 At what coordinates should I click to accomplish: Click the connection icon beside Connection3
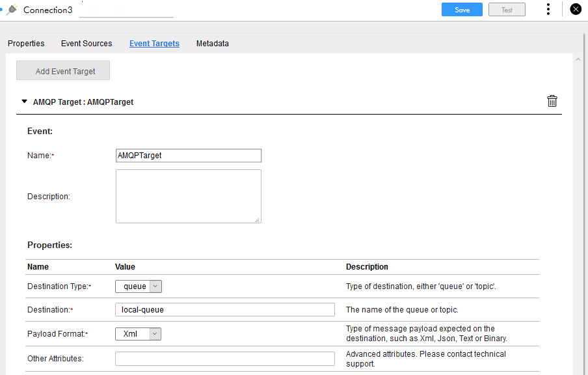[10, 9]
